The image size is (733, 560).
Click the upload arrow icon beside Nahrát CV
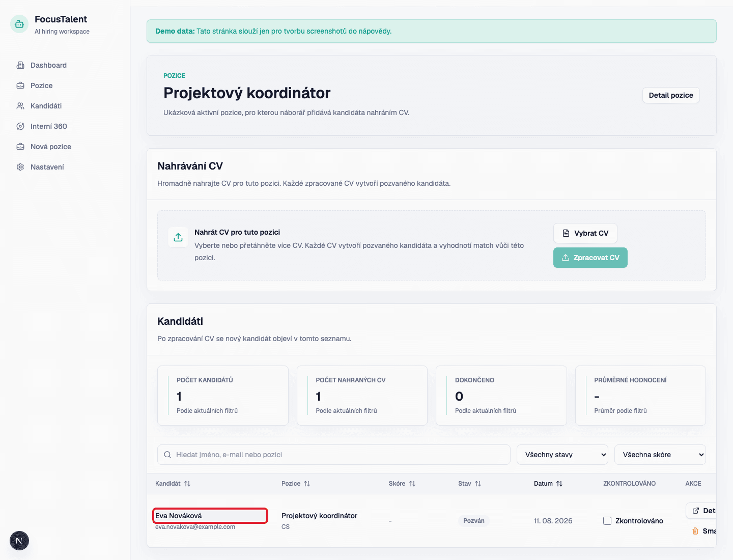click(x=178, y=237)
